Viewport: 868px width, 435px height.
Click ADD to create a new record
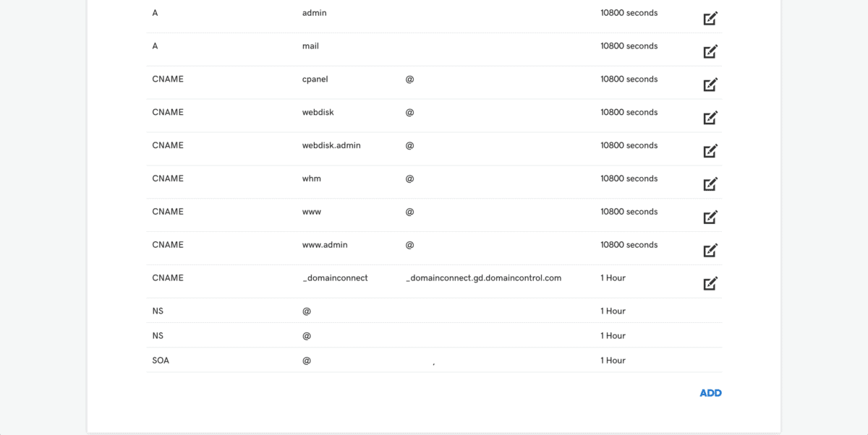pos(710,393)
